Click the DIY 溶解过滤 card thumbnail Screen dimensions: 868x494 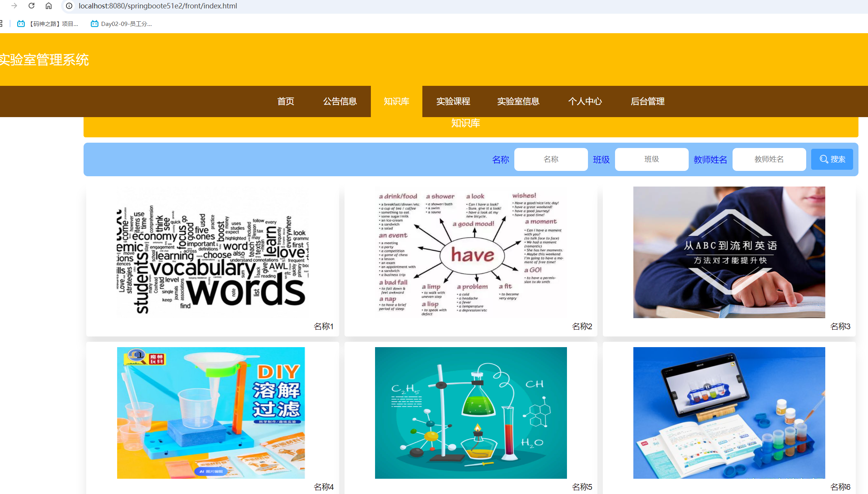pyautogui.click(x=211, y=412)
